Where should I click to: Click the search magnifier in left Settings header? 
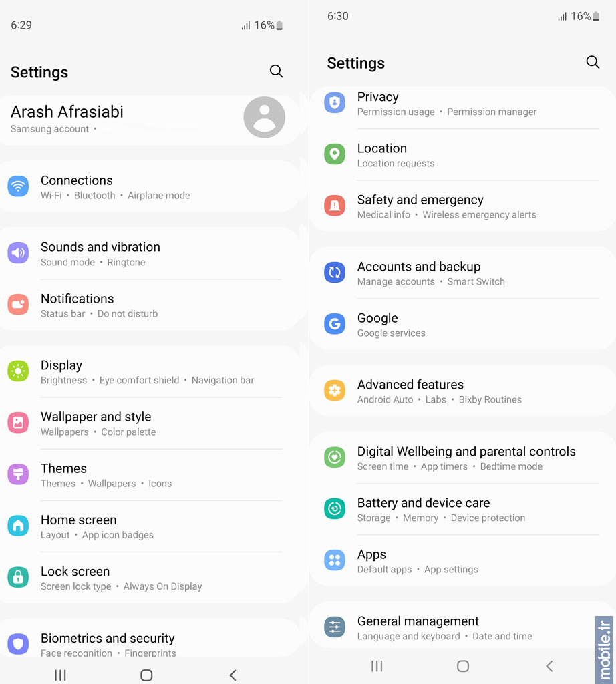[x=276, y=71]
